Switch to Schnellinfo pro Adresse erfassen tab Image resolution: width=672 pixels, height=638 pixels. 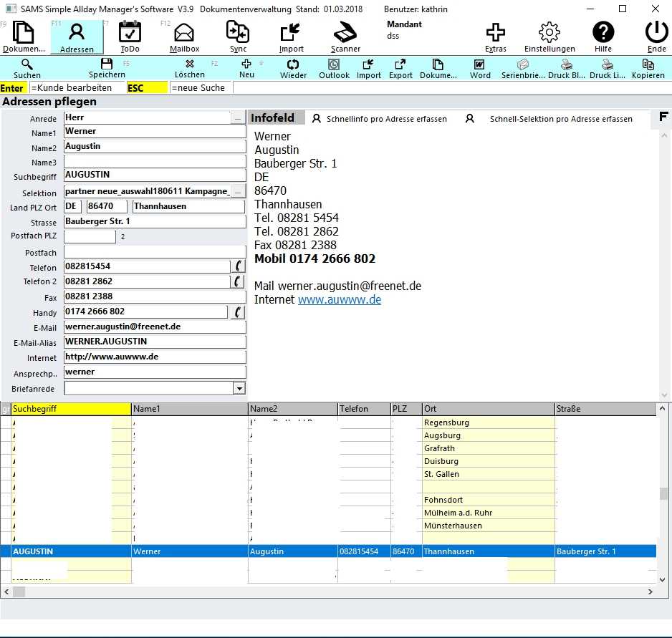pyautogui.click(x=379, y=119)
